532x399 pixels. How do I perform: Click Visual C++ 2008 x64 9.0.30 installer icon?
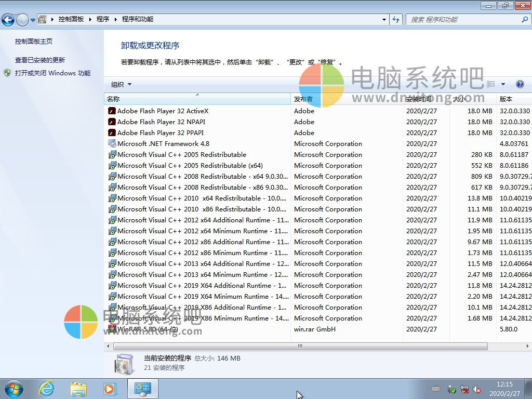pyautogui.click(x=112, y=176)
